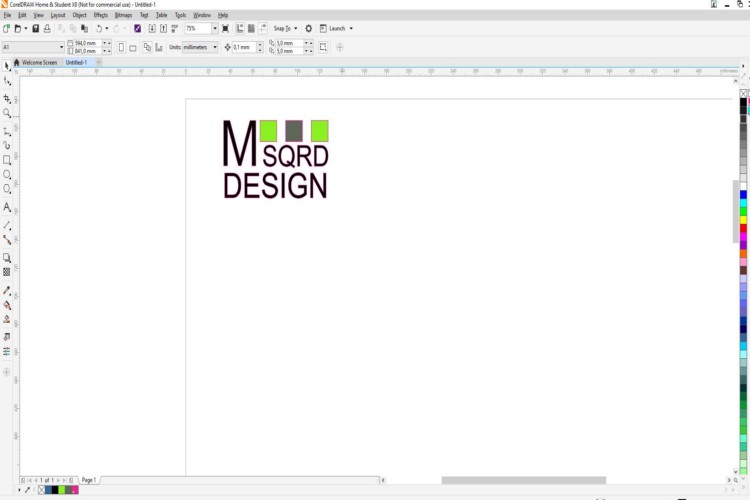
Task: Select the Interactive Fill tool
Action: click(7, 305)
